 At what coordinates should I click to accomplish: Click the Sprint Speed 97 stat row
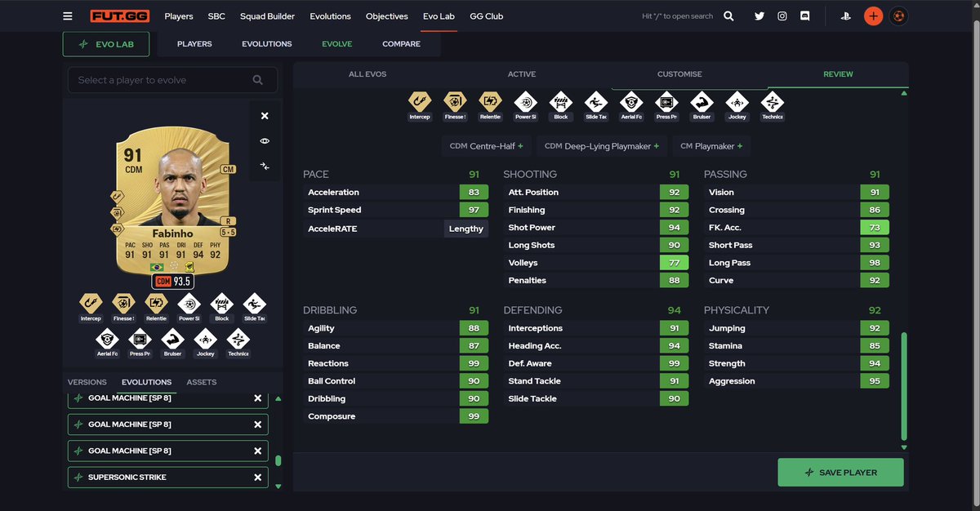click(x=396, y=210)
